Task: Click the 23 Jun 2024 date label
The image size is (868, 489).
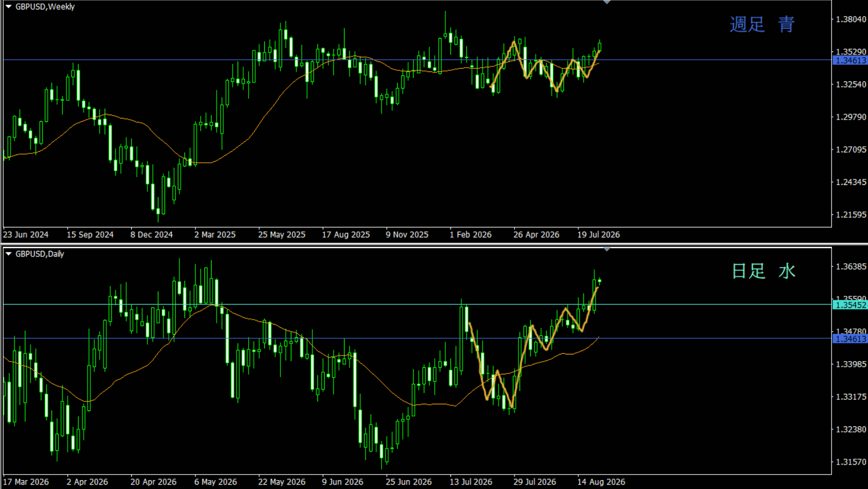Action: [25, 235]
